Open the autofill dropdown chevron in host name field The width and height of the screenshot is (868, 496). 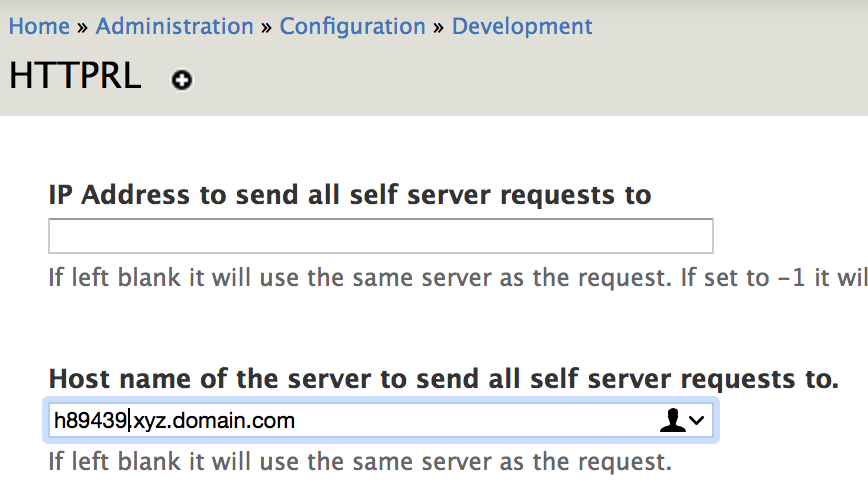coord(698,422)
